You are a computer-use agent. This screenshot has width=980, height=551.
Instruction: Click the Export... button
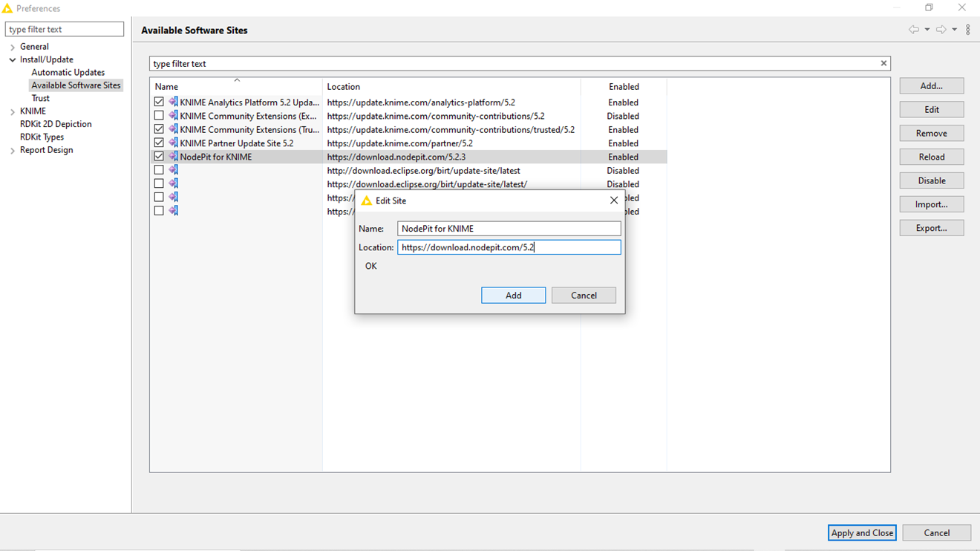tap(932, 228)
